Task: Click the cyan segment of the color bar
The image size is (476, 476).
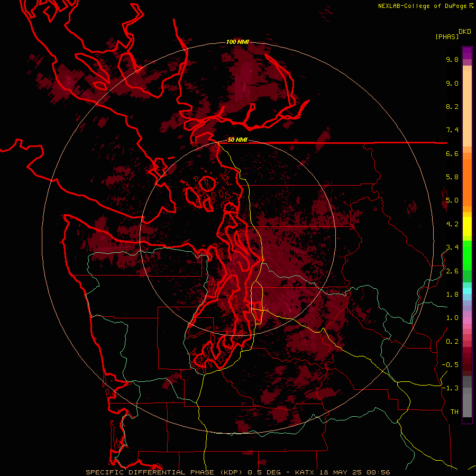Action: point(467,291)
